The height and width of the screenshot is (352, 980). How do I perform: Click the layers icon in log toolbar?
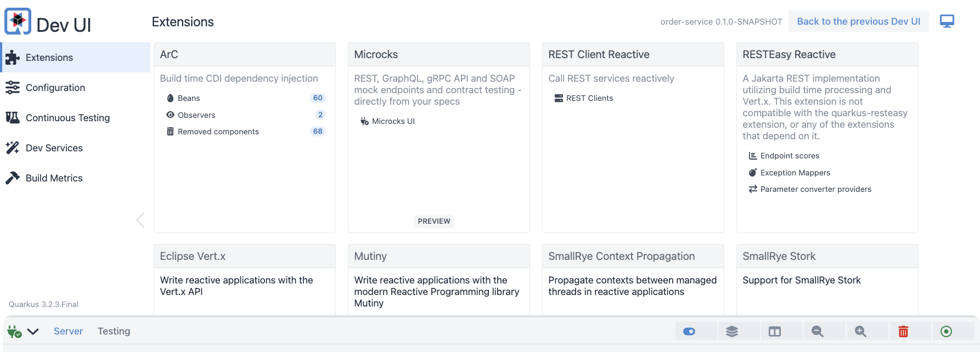pos(732,331)
